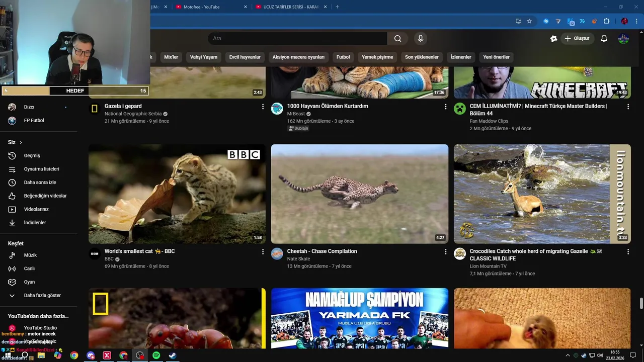644x362 pixels.
Task: Bookmark this page with the star icon
Action: [529, 21]
